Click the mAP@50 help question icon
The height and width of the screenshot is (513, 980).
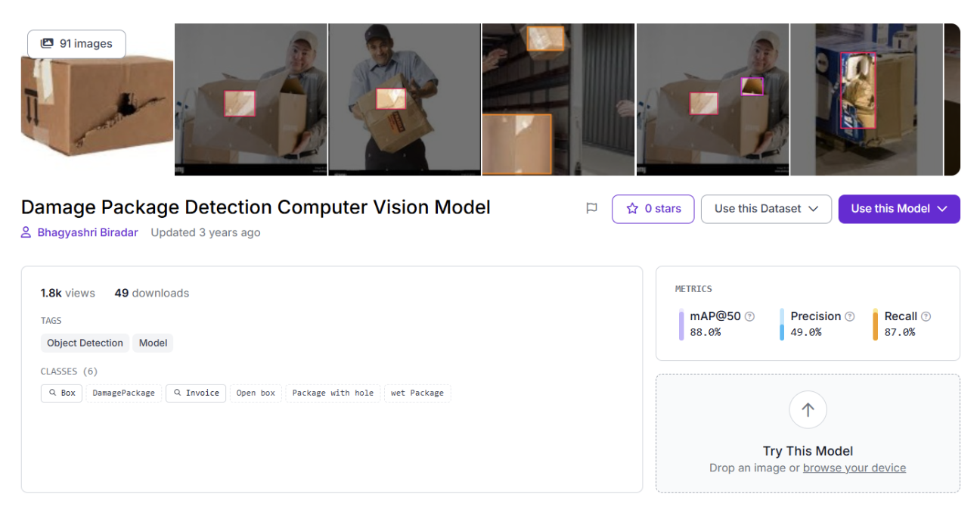point(749,316)
